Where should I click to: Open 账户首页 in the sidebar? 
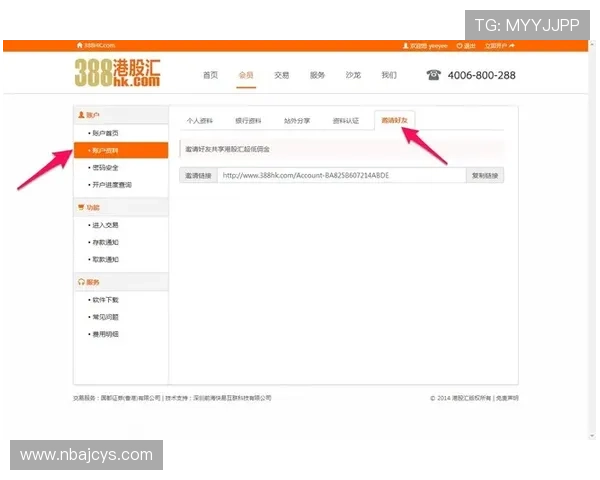[x=105, y=133]
